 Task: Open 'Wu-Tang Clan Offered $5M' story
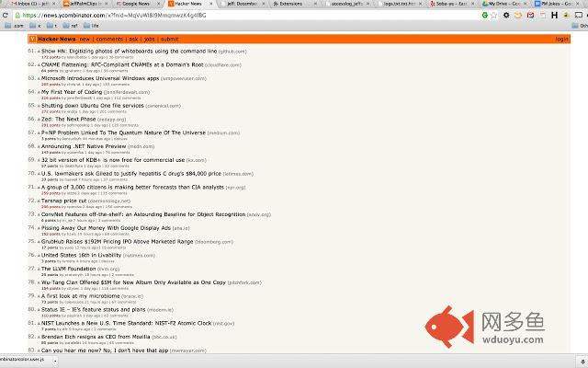click(x=133, y=282)
